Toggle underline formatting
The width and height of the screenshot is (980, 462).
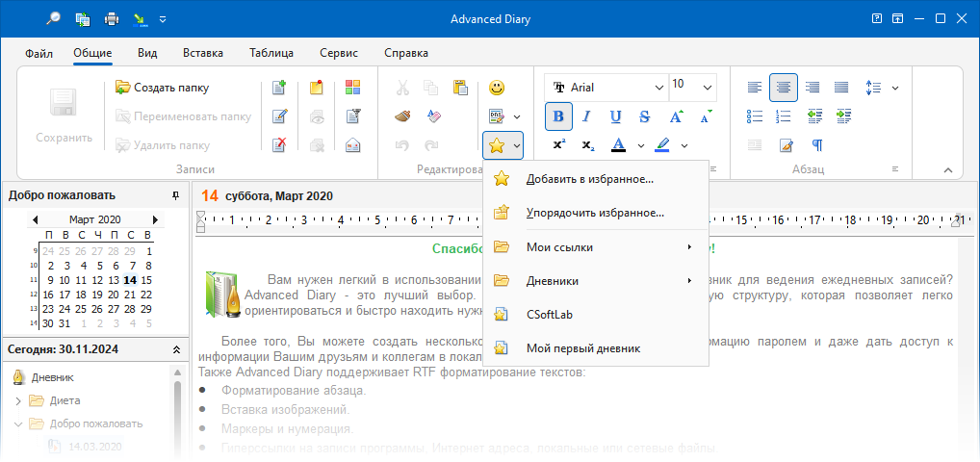click(x=615, y=116)
